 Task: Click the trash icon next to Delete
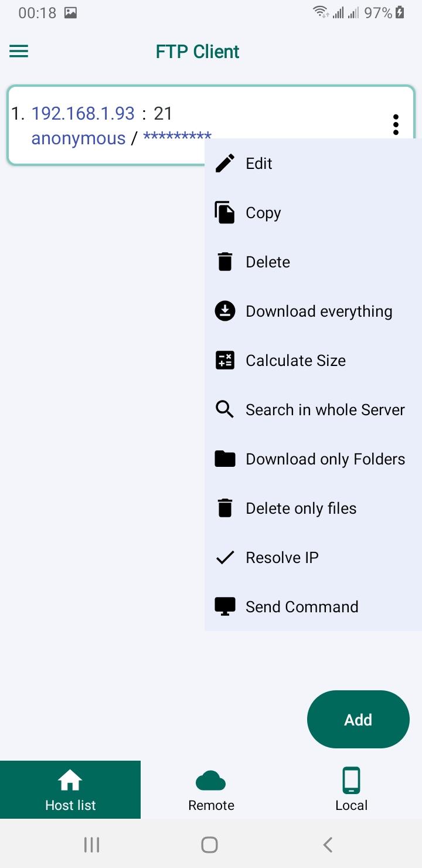[225, 262]
